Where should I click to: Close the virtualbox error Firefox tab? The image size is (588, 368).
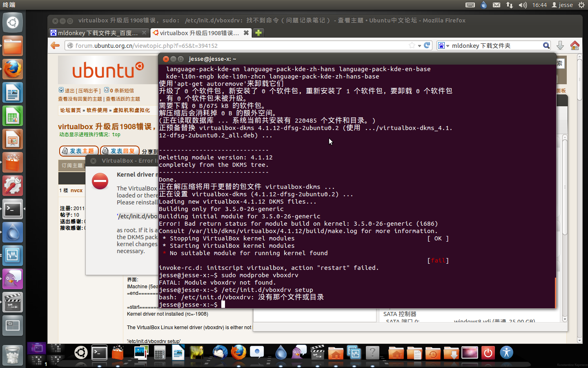click(246, 33)
